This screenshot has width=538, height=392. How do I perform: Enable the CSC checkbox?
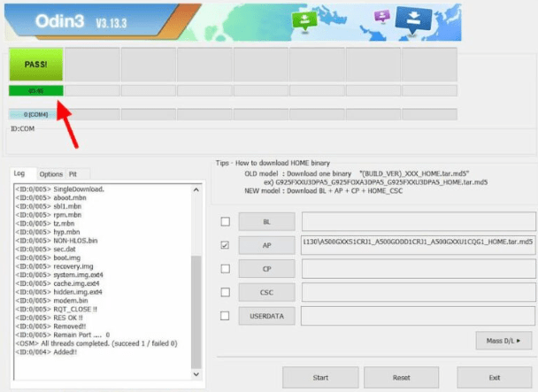[x=226, y=292]
